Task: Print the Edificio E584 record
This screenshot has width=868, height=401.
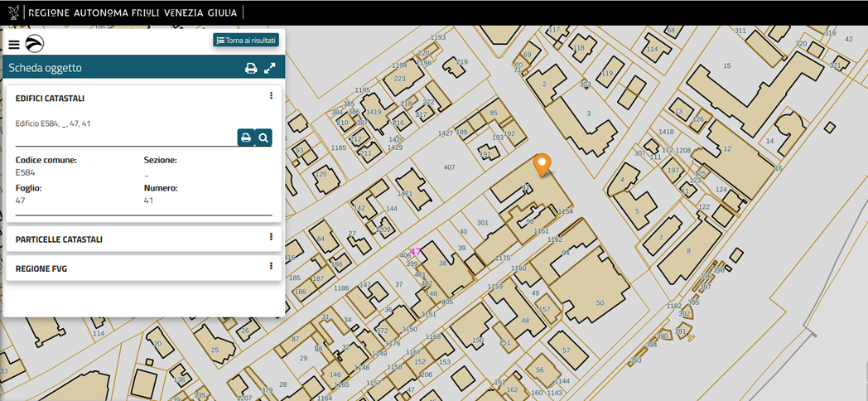Action: [245, 138]
